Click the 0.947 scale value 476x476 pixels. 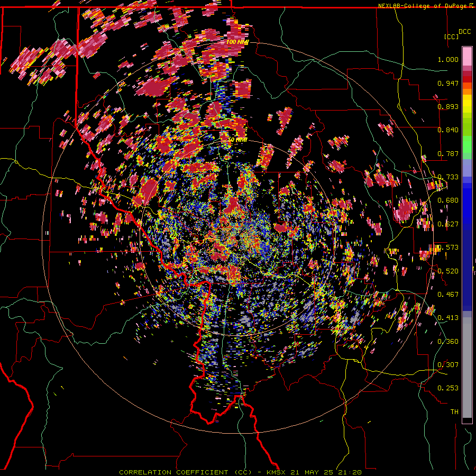point(448,83)
